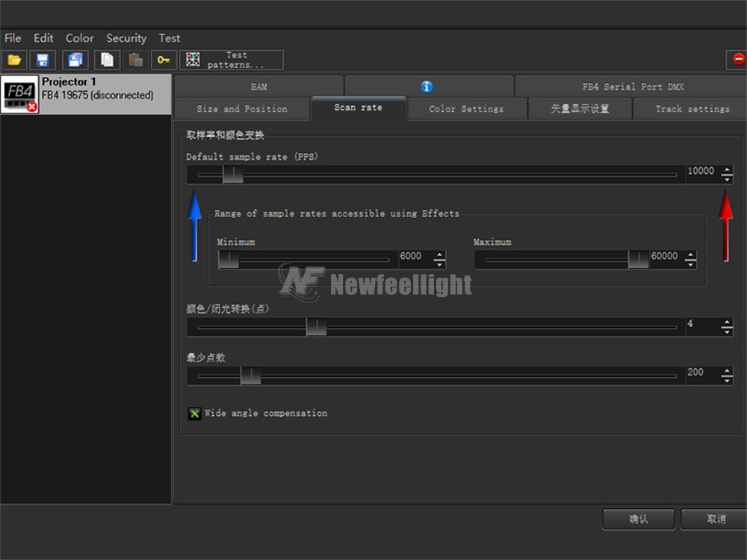
Task: Click the Copy documents toolbar icon
Action: coord(108,60)
